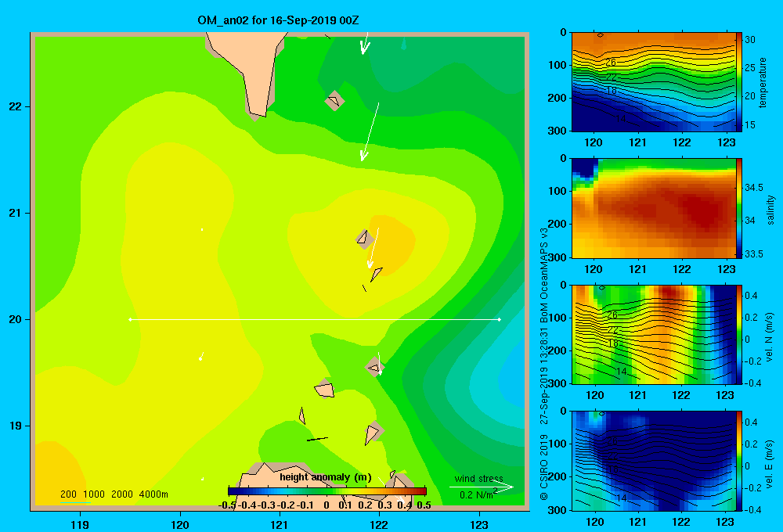Click the 'vel. E (m/s)' axis label
Image resolution: width=783 pixels, height=532 pixels.
[770, 463]
